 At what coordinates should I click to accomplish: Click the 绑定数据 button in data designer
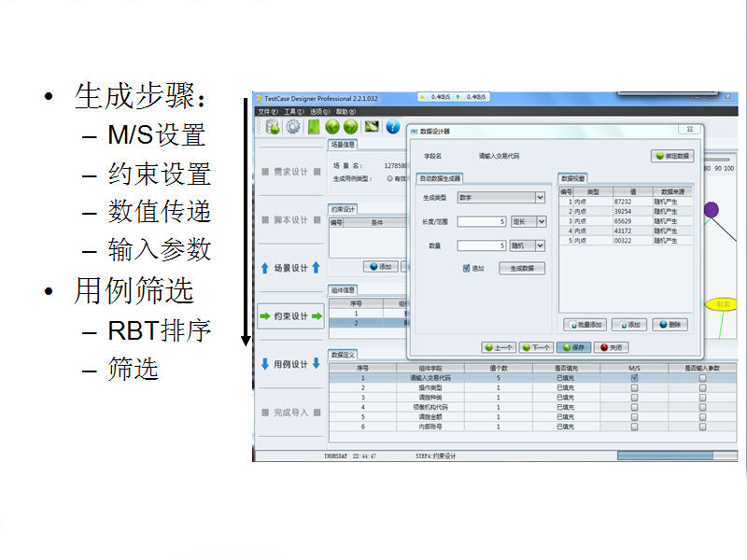pyautogui.click(x=672, y=157)
